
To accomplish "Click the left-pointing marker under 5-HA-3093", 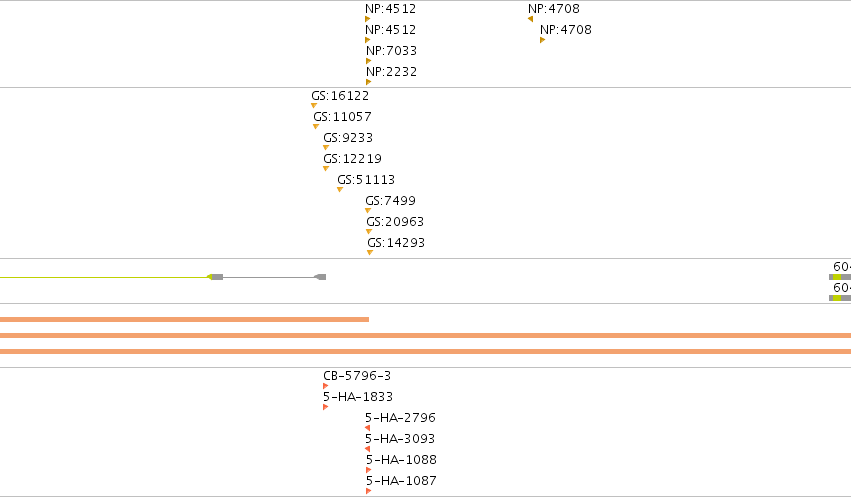I will pyautogui.click(x=367, y=449).
